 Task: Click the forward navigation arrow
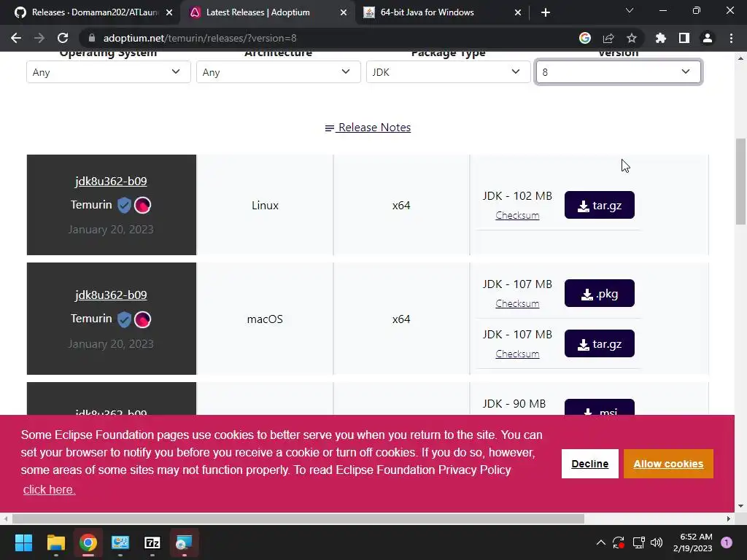[x=39, y=38]
